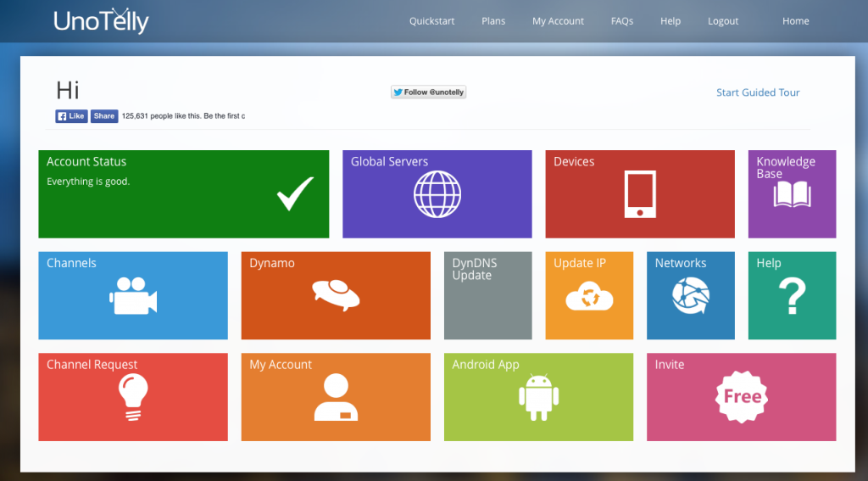Go to Home in the top navigation
Image resolution: width=868 pixels, height=481 pixels.
(795, 21)
